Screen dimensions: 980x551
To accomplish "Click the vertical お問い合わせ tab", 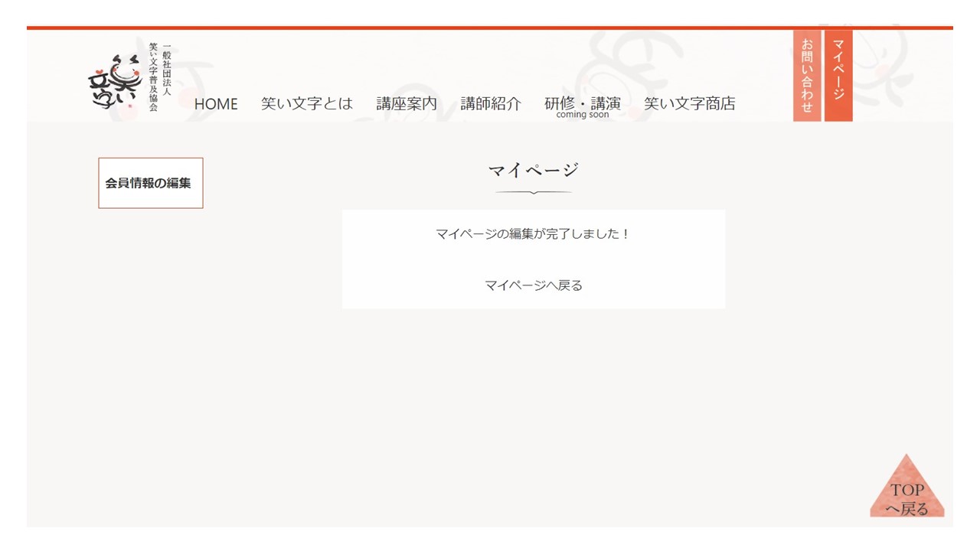I will tap(807, 76).
